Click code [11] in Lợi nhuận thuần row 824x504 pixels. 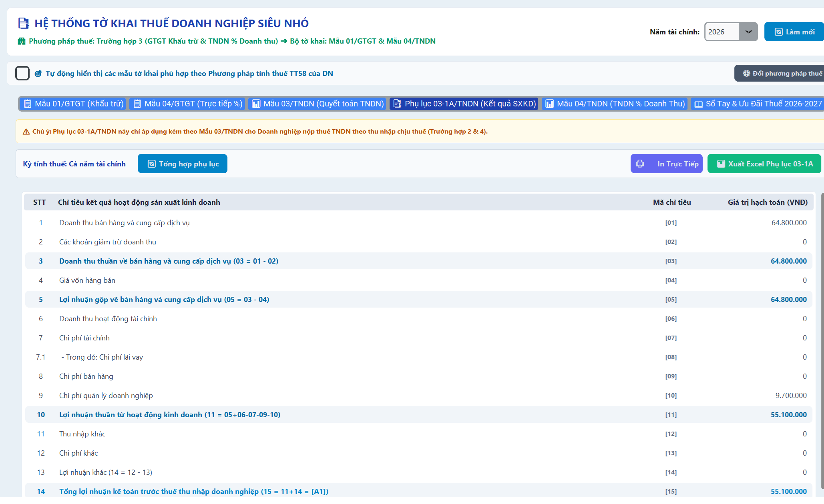(x=671, y=415)
